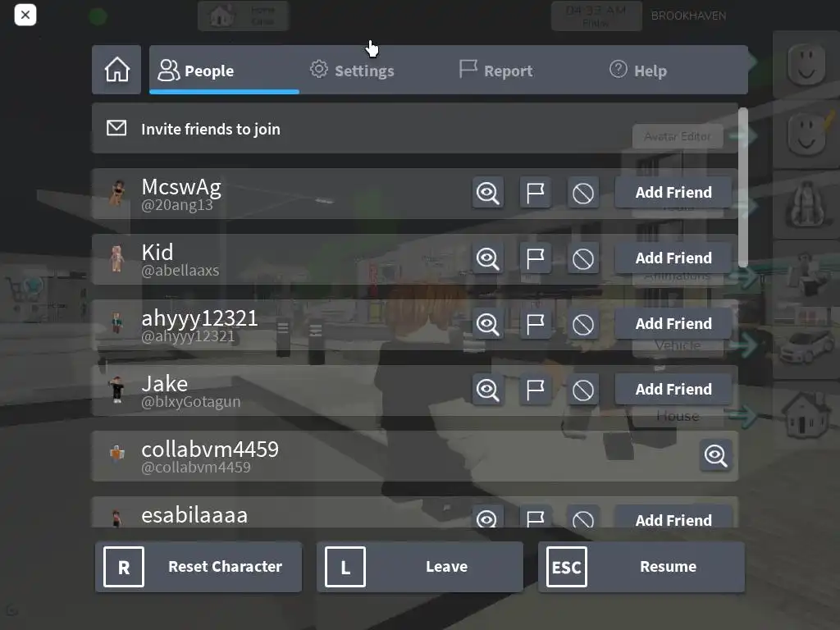Report Jake using the flag icon
840x630 pixels.
pyautogui.click(x=535, y=390)
